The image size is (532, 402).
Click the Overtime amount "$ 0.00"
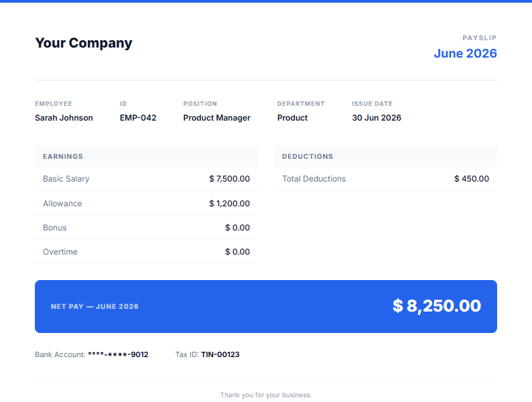(237, 252)
